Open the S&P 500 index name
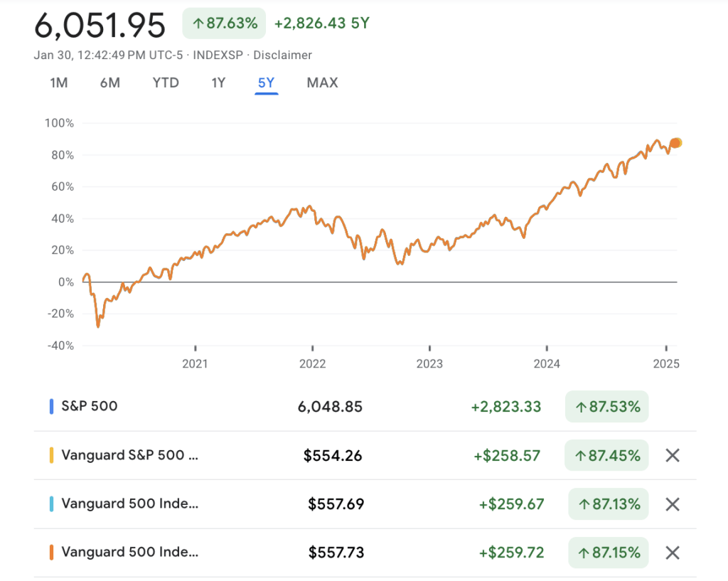The image size is (728, 581). (90, 407)
